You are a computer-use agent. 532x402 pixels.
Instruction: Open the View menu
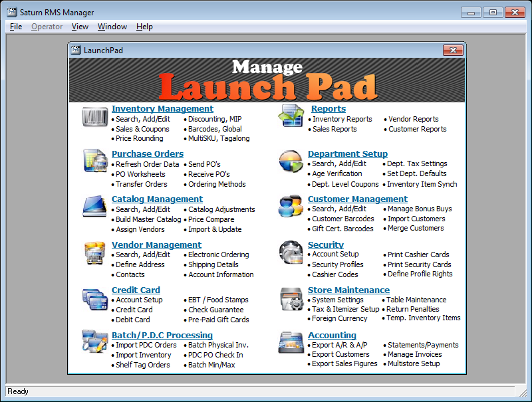80,27
